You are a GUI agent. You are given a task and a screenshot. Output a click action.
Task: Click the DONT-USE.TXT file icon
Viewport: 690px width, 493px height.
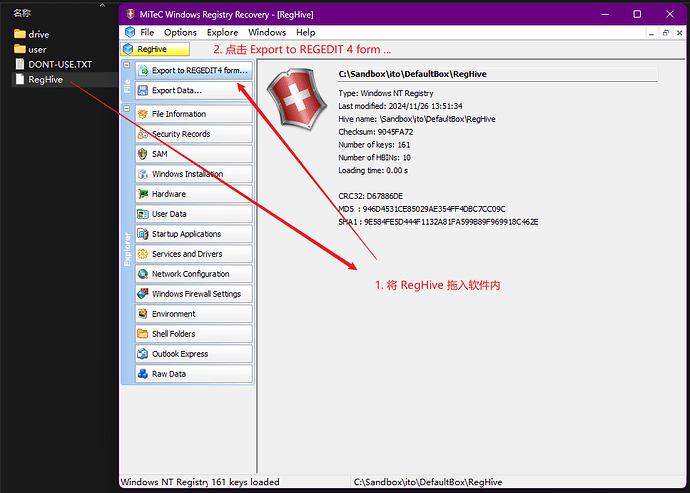(x=20, y=64)
